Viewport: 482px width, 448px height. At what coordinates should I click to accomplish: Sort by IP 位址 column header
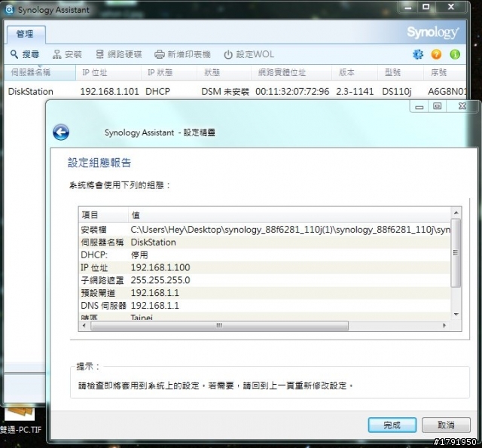[x=108, y=72]
